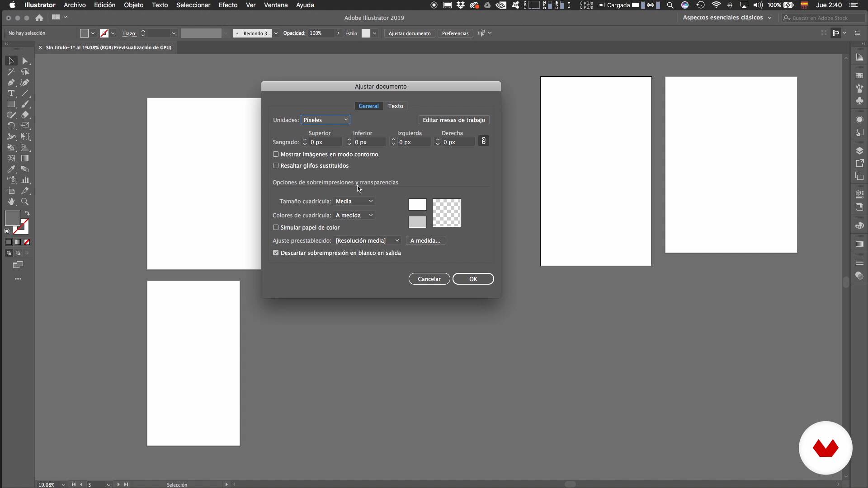Check Resaltar glifos sustituidos option
868x488 pixels.
[276, 166]
